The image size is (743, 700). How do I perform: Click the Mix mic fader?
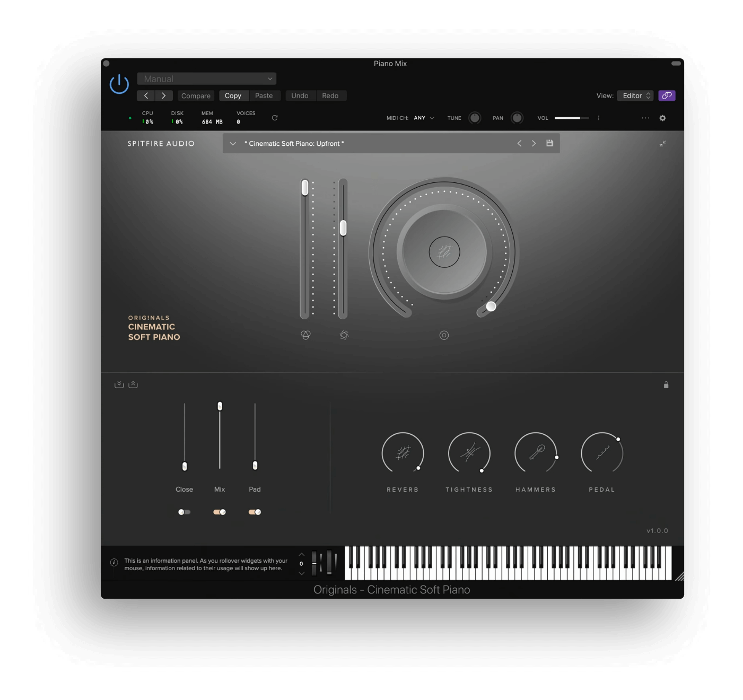pos(220,406)
